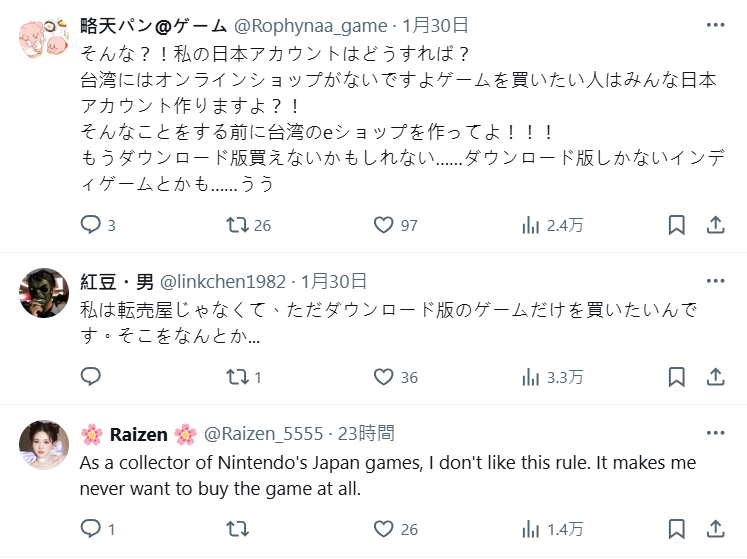Retweet the Rophynaa_game post

tap(238, 225)
